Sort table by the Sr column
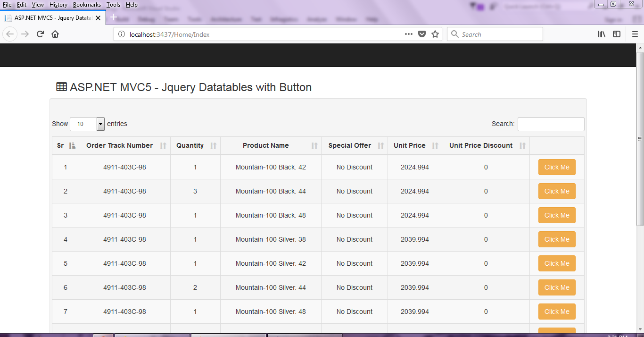644x337 pixels. (x=66, y=145)
